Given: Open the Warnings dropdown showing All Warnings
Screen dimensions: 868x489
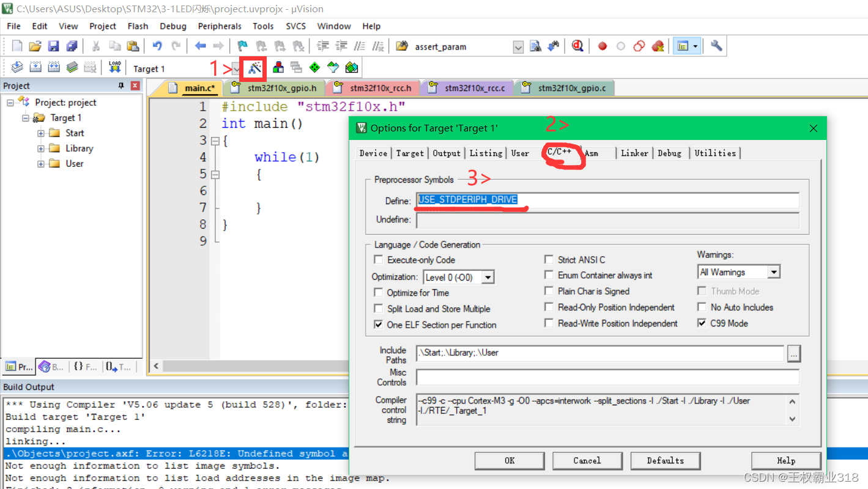Looking at the screenshot, I should pyautogui.click(x=774, y=271).
